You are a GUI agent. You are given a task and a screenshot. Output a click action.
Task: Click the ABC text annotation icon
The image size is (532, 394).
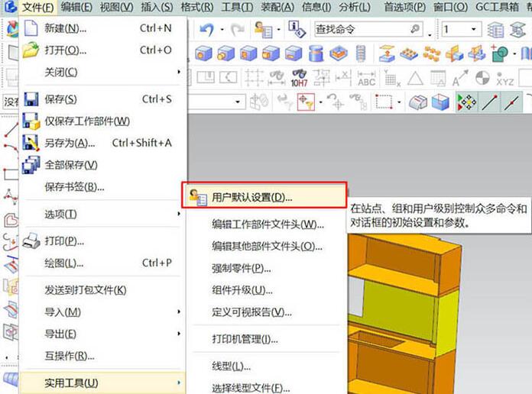[366, 79]
